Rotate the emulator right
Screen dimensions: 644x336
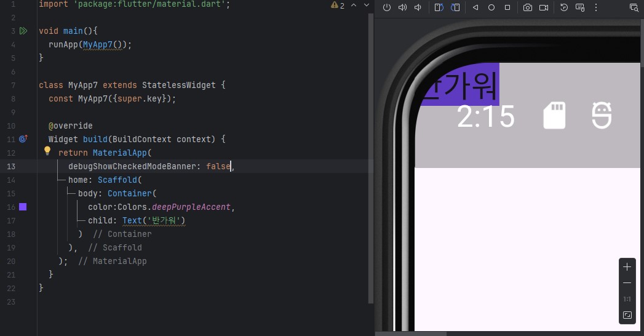click(x=455, y=7)
